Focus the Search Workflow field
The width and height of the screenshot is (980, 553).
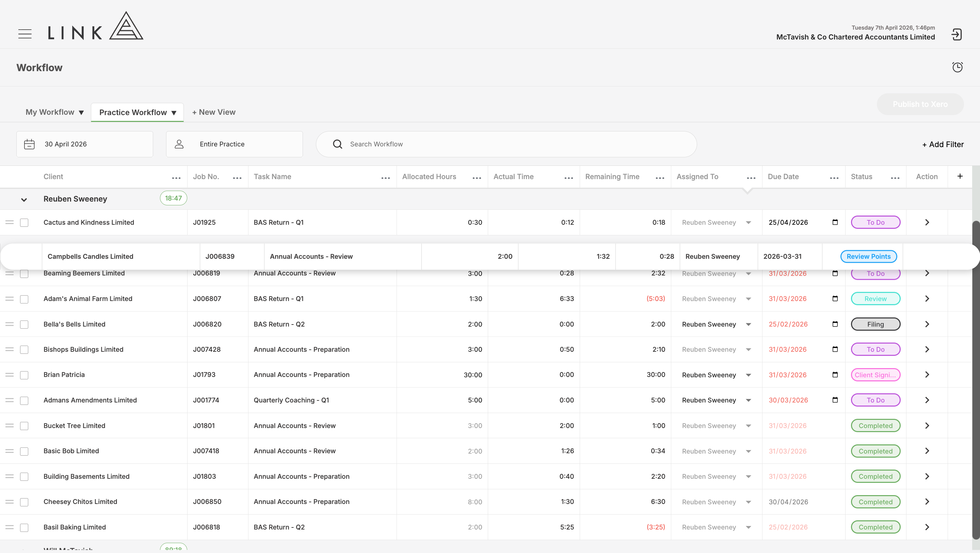click(506, 144)
